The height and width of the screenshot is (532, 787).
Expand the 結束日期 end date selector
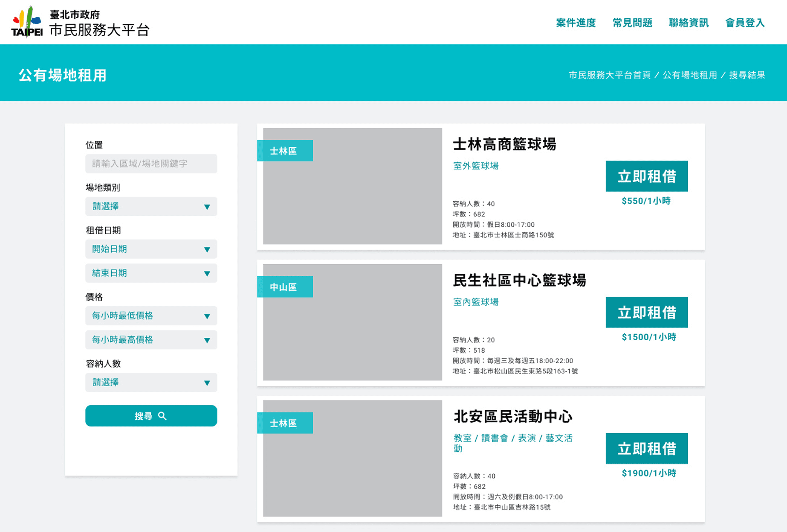pos(151,273)
